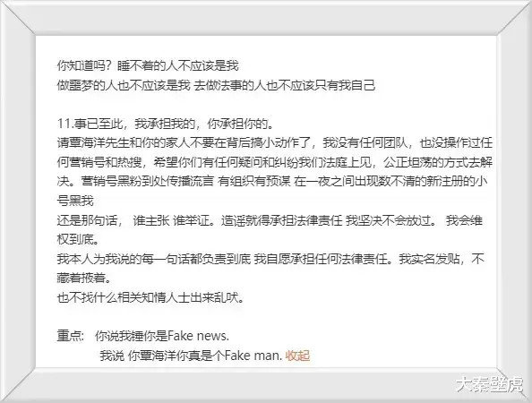Click the words Fake news
The width and height of the screenshot is (532, 403).
[x=198, y=336]
